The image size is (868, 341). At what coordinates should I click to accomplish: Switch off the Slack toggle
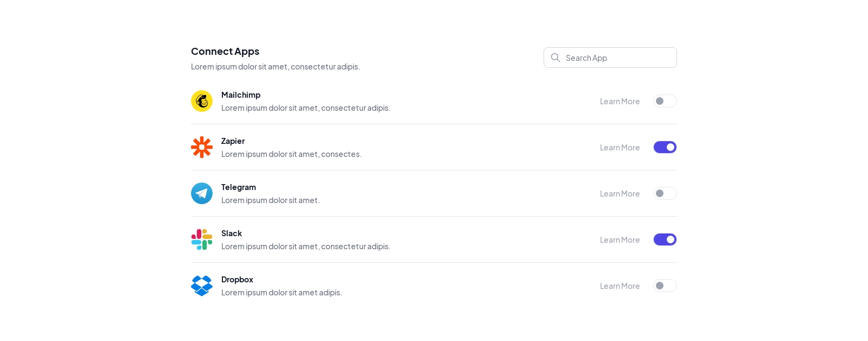tap(665, 239)
